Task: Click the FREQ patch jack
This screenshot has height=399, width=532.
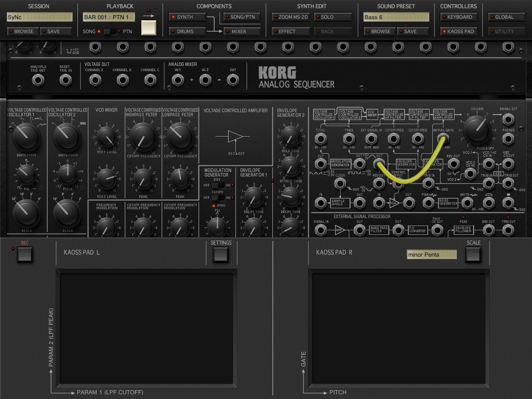Action: pyautogui.click(x=349, y=139)
